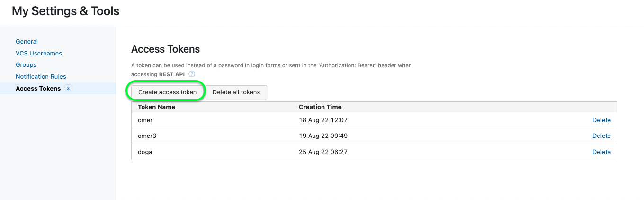This screenshot has height=200, width=644.
Task: Click the Access Tokens count badge
Action: [68, 88]
